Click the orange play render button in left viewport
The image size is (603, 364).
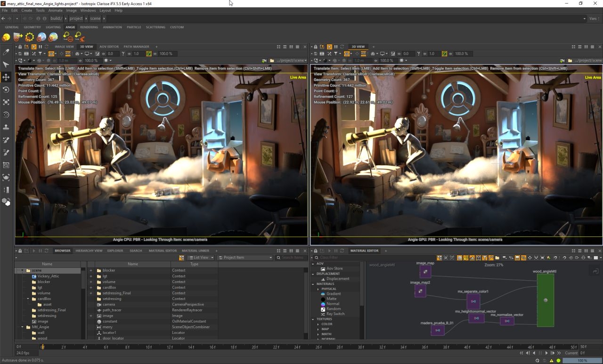(x=34, y=47)
